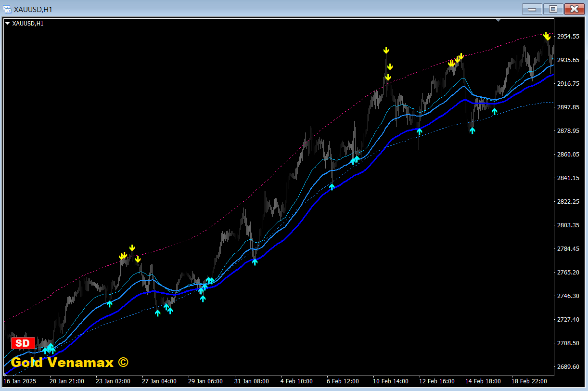
Task: Click the 31 Jan 08:00 time label
Action: click(252, 381)
